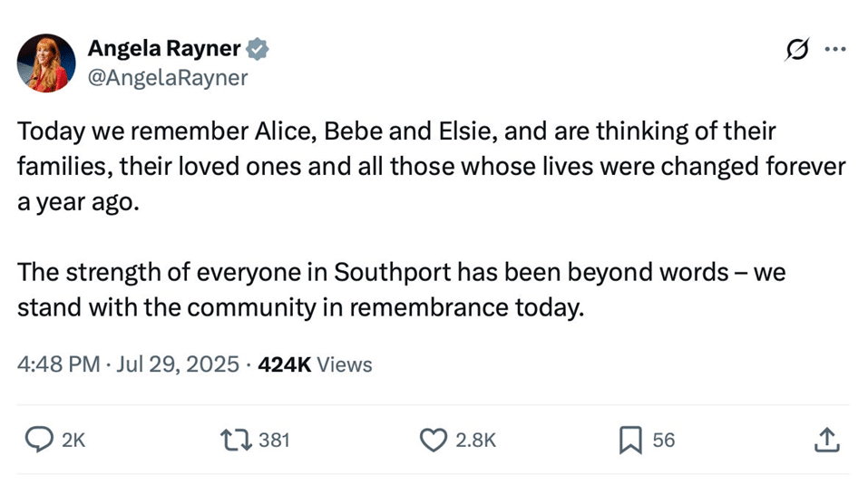This screenshot has width=868, height=485.
Task: Like the post with heart icon
Action: (x=433, y=441)
